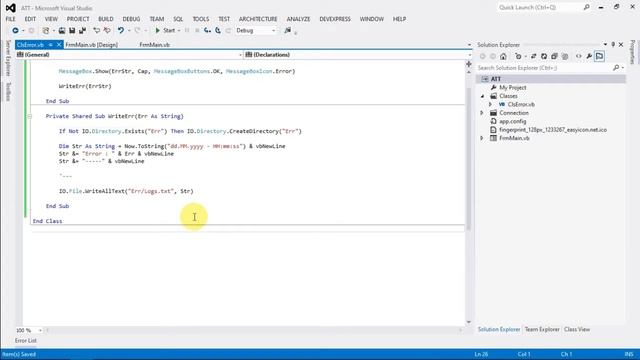Click the Collapse All icon in Solution Explorer
This screenshot has height=360, width=640.
point(554,56)
